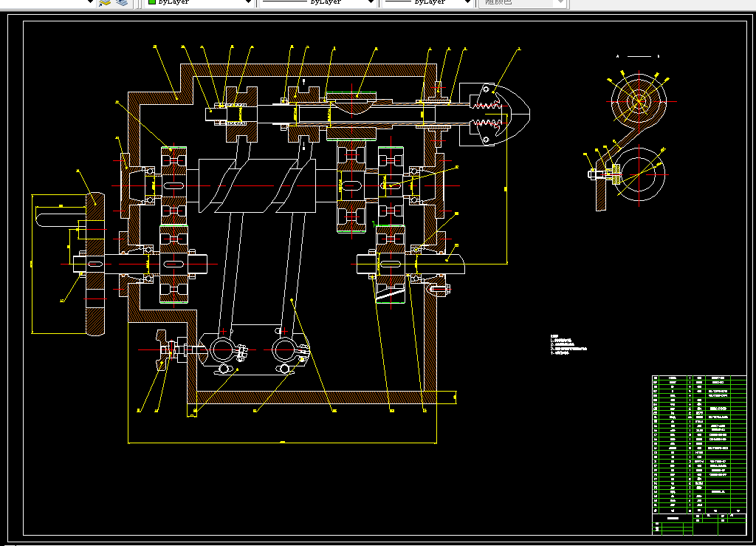This screenshot has width=756, height=546.
Task: Click the make object's layer current icon
Action: [105, 2]
